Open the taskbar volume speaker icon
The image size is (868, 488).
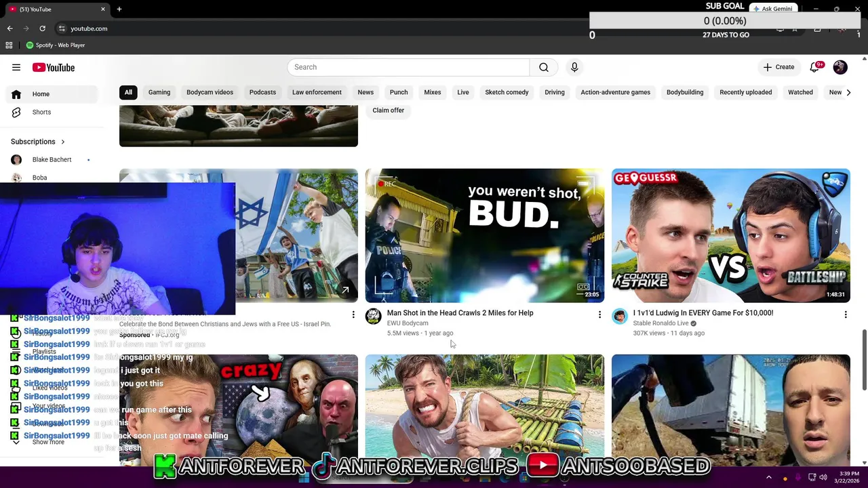pos(823,477)
